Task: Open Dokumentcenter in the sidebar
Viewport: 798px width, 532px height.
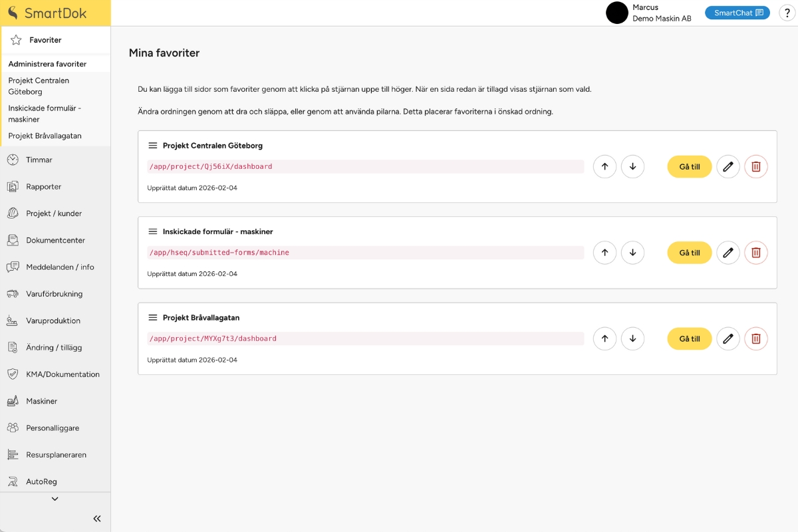Action: point(55,240)
